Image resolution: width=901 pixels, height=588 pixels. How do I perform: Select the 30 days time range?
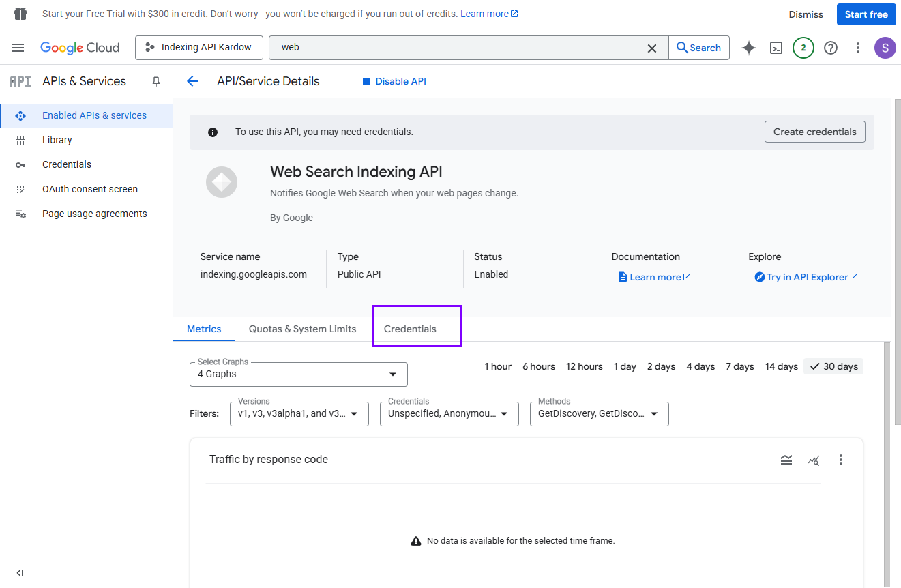833,366
